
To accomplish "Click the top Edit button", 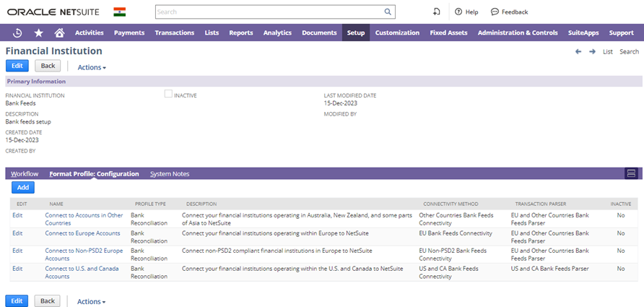I will (17, 66).
